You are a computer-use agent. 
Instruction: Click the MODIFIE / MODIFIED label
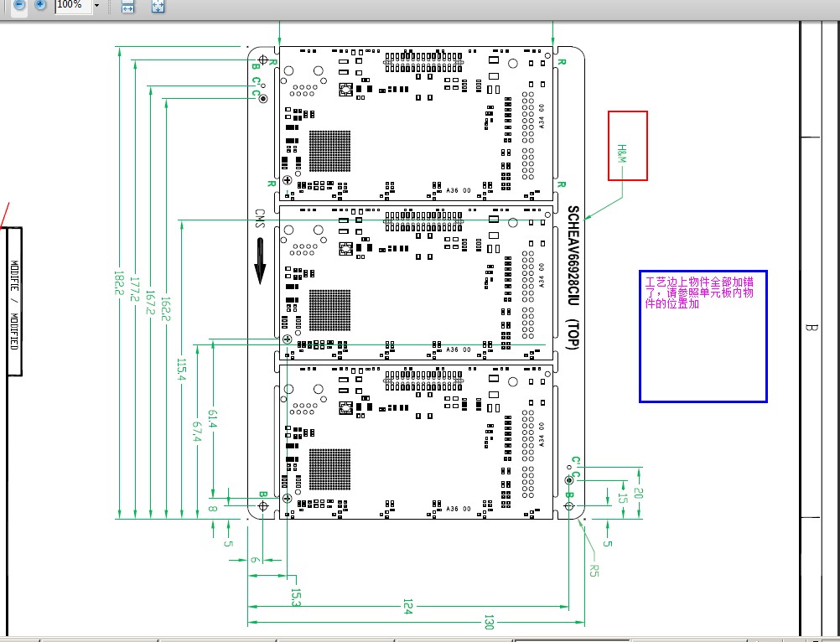(x=14, y=305)
